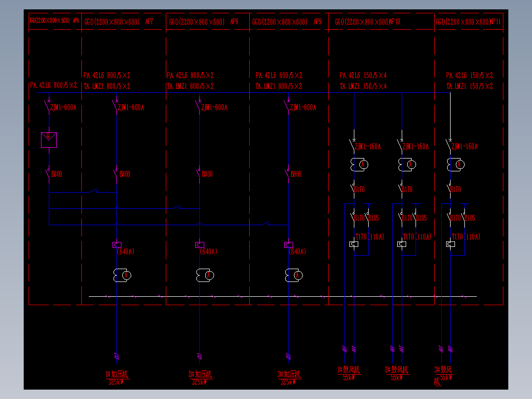Image resolution: width=532 pixels, height=399 pixels.
Task: Select the ZJM1-160A label on 1#鼓风机 feeder
Action: tap(368, 147)
